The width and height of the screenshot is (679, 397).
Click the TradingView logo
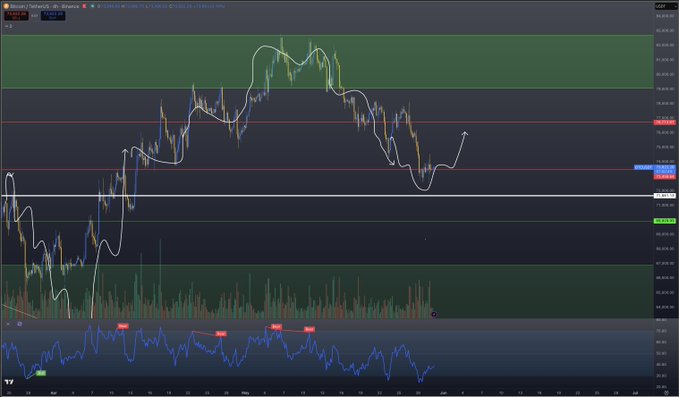click(x=9, y=382)
